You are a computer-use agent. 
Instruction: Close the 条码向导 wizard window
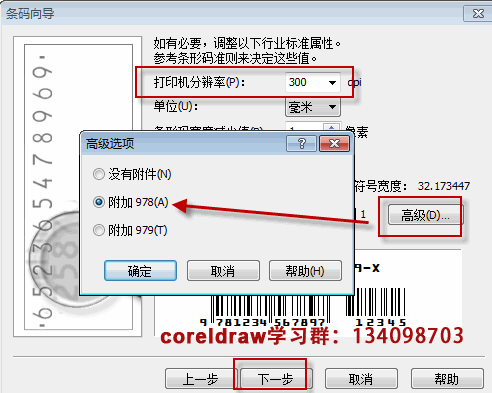(478, 14)
